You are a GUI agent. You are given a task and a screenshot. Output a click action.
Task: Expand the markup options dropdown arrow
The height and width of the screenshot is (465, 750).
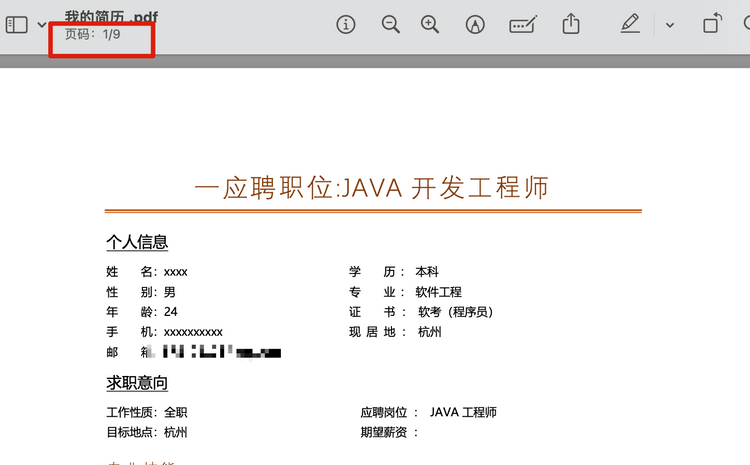pos(670,25)
